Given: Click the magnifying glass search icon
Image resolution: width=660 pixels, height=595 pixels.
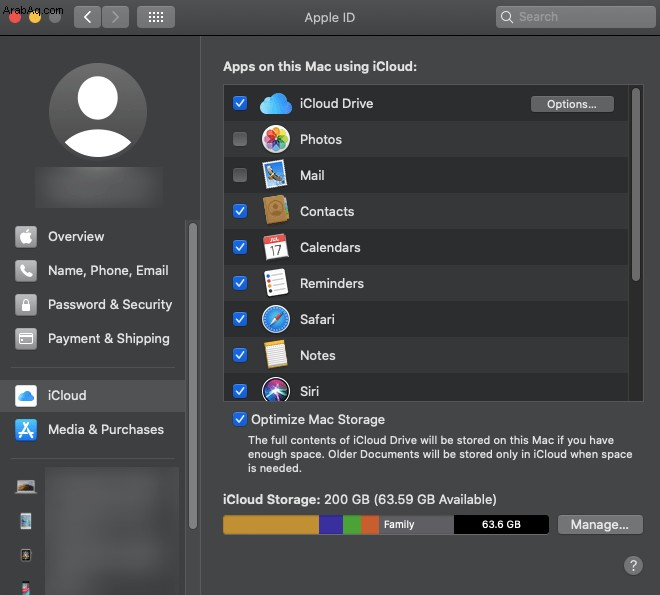Looking at the screenshot, I should [x=507, y=17].
